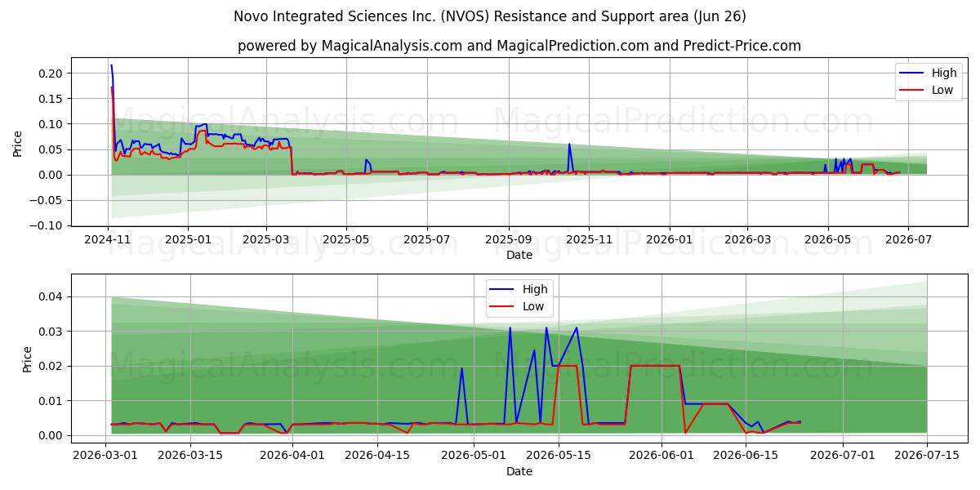Click the '0.04' y-axis value on bottom chart
980x490 pixels.
pyautogui.click(x=51, y=296)
